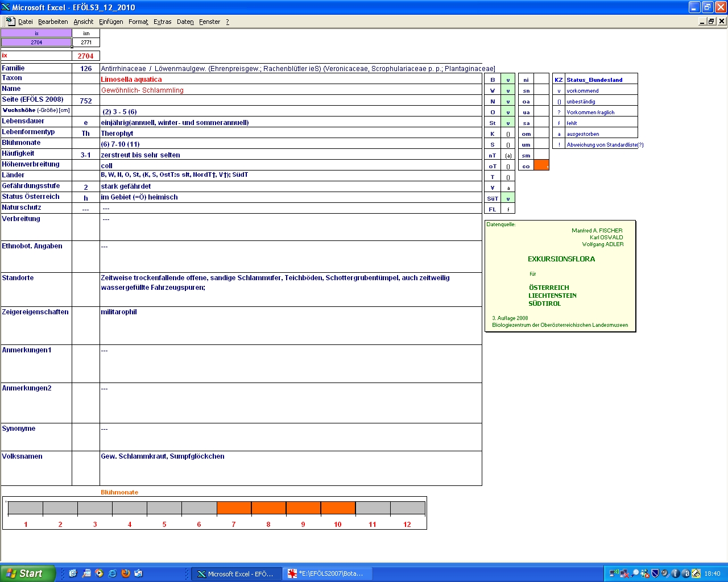Image resolution: width=728 pixels, height=582 pixels.
Task: Click the first quick launch icon beside Start
Action: tap(73, 573)
